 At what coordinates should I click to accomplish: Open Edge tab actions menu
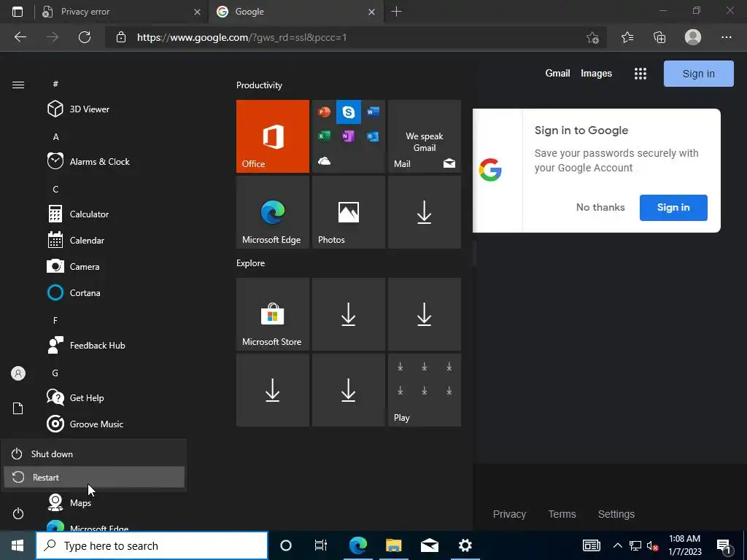[18, 12]
